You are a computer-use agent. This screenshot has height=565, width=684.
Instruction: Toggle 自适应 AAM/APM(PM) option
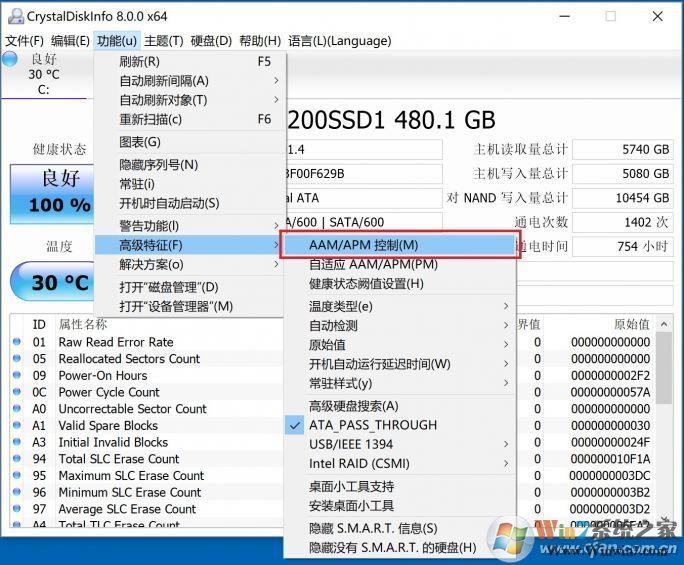click(400, 264)
